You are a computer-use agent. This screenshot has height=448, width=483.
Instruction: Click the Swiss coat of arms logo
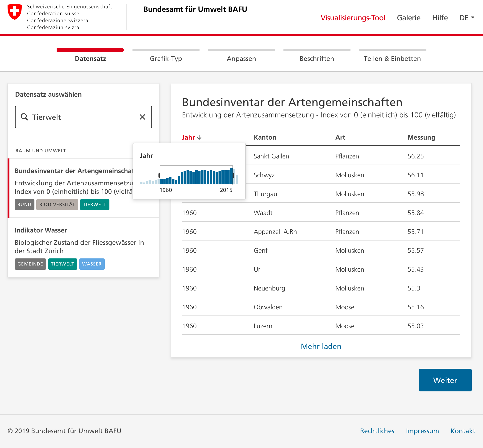(15, 12)
